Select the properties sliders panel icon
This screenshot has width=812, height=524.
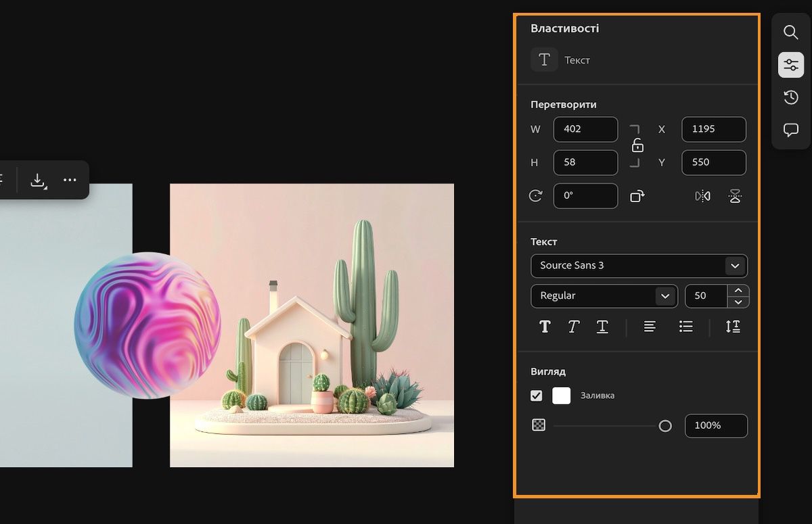click(791, 65)
